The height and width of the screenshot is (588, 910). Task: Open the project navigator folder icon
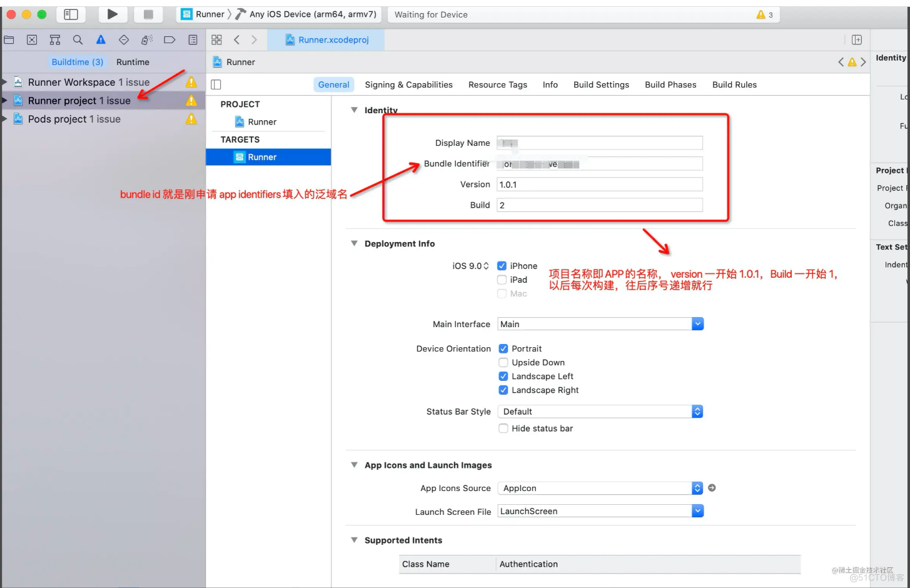[x=9, y=40]
